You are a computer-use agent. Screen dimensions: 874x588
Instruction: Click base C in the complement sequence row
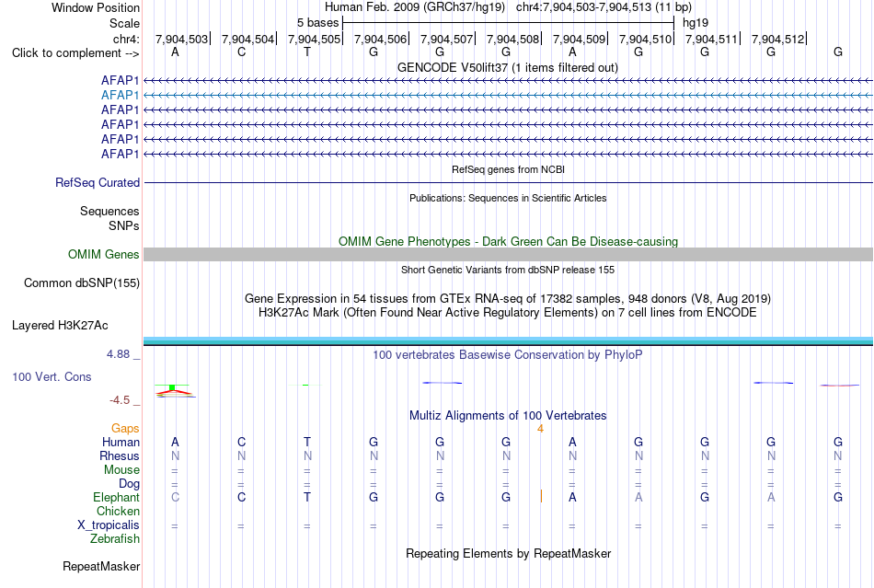tap(241, 52)
